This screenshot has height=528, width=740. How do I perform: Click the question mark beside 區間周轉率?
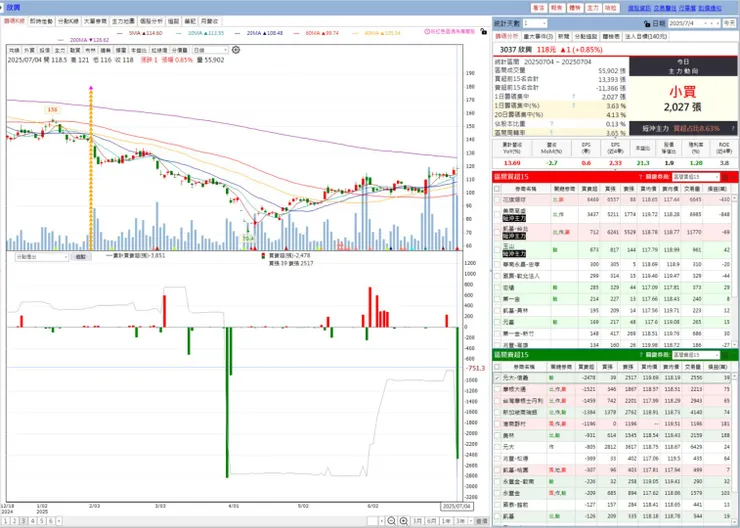coord(551,133)
